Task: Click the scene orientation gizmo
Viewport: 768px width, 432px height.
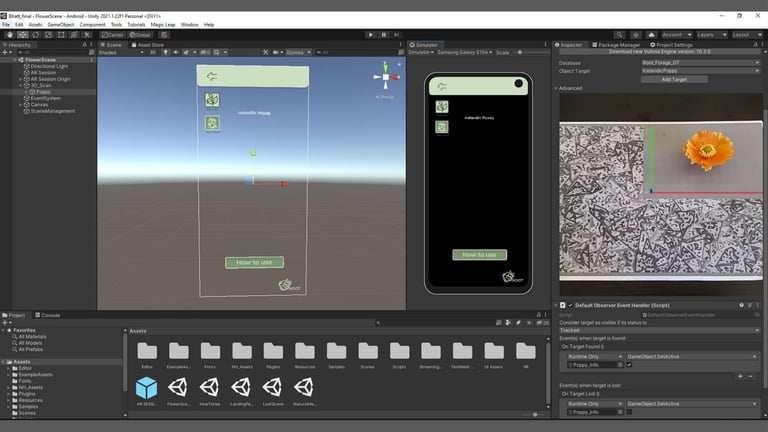Action: 385,78
